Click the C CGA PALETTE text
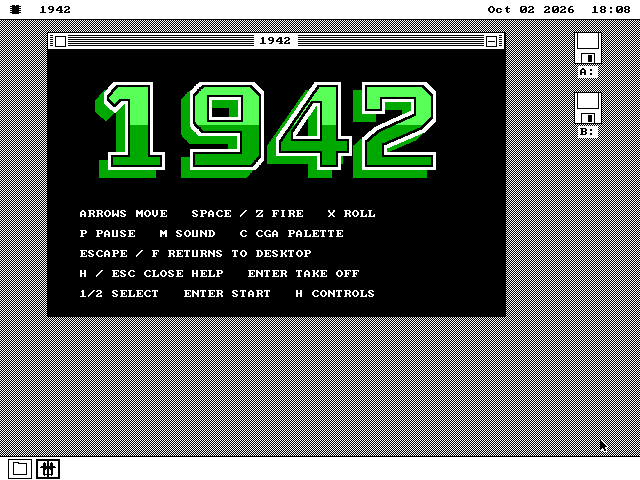 291,233
